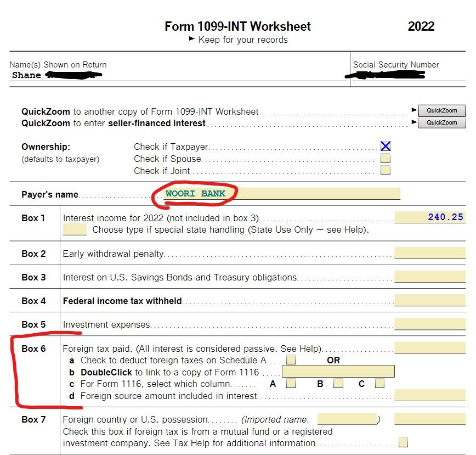This screenshot has height=455, width=476.
Task: Click the 'Form 1099-INT Worksheet' title
Action: point(237,26)
